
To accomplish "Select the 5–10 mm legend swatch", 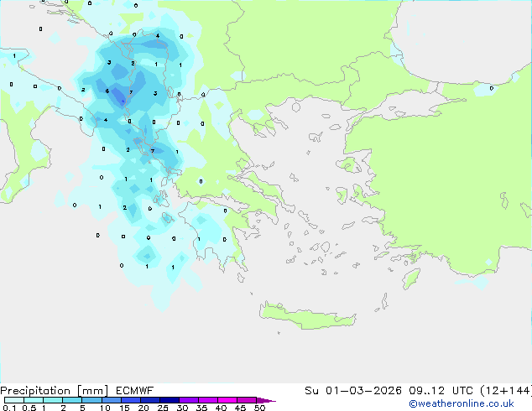I will (91, 400).
